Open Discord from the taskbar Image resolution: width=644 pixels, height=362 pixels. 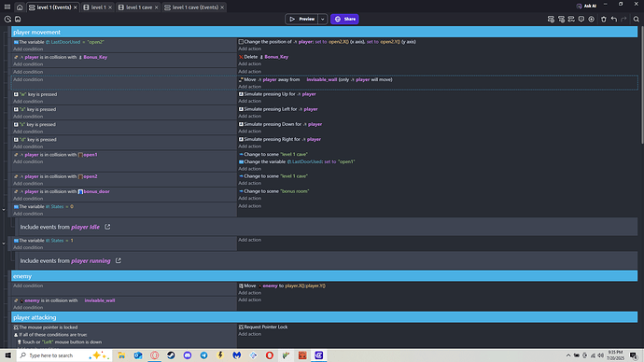click(x=188, y=355)
